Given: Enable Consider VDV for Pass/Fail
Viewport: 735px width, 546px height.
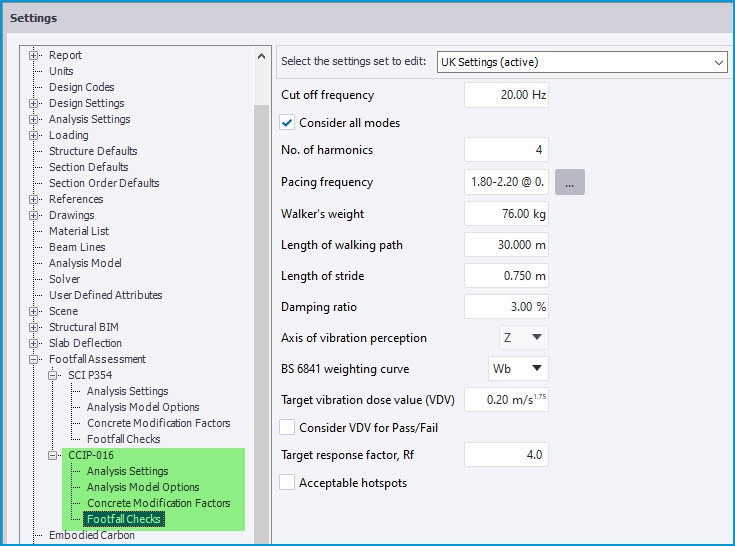Looking at the screenshot, I should [x=288, y=428].
